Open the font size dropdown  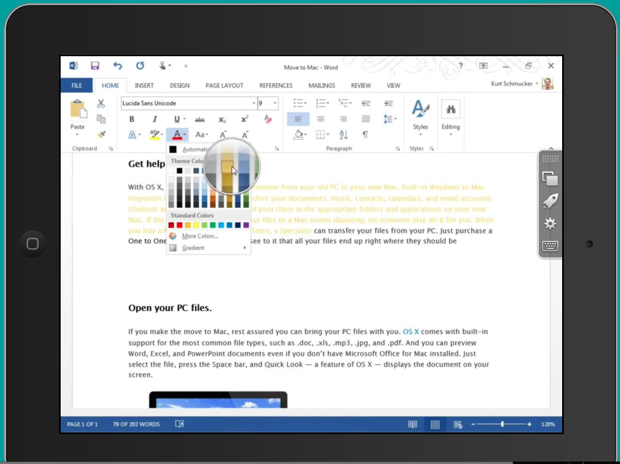tap(275, 103)
